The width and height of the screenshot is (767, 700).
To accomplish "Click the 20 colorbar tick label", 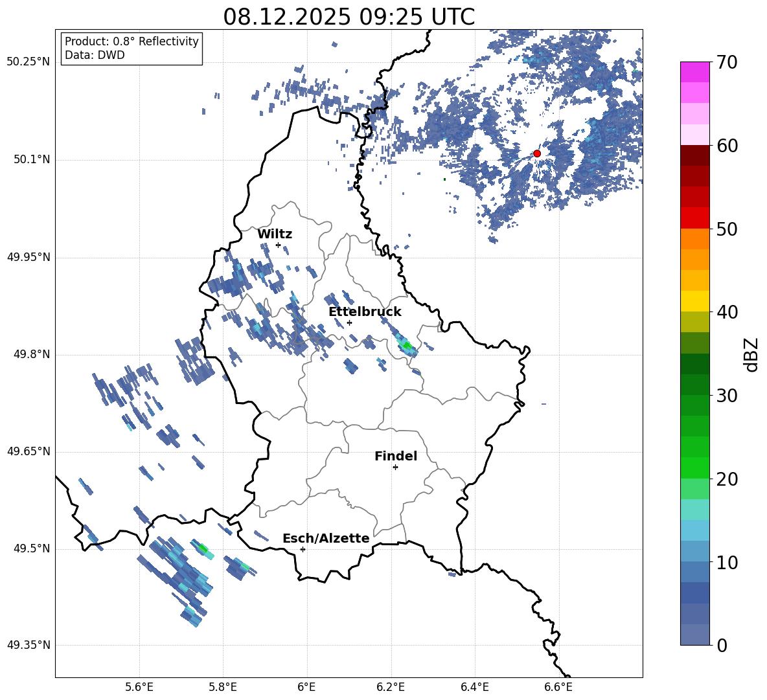I will click(x=727, y=479).
